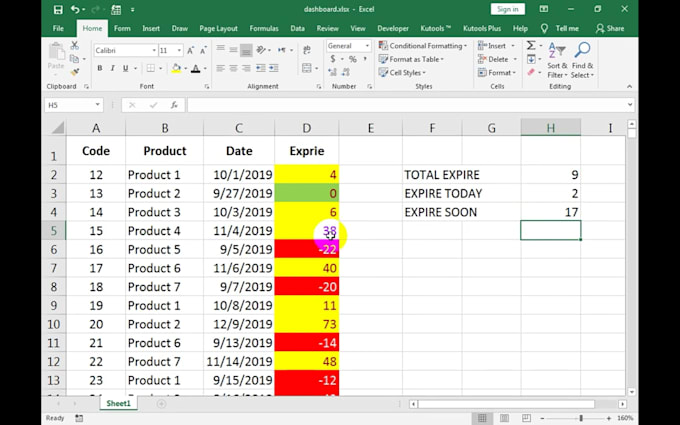Activate the Format Painter brush
The height and width of the screenshot is (425, 680).
coord(75,72)
